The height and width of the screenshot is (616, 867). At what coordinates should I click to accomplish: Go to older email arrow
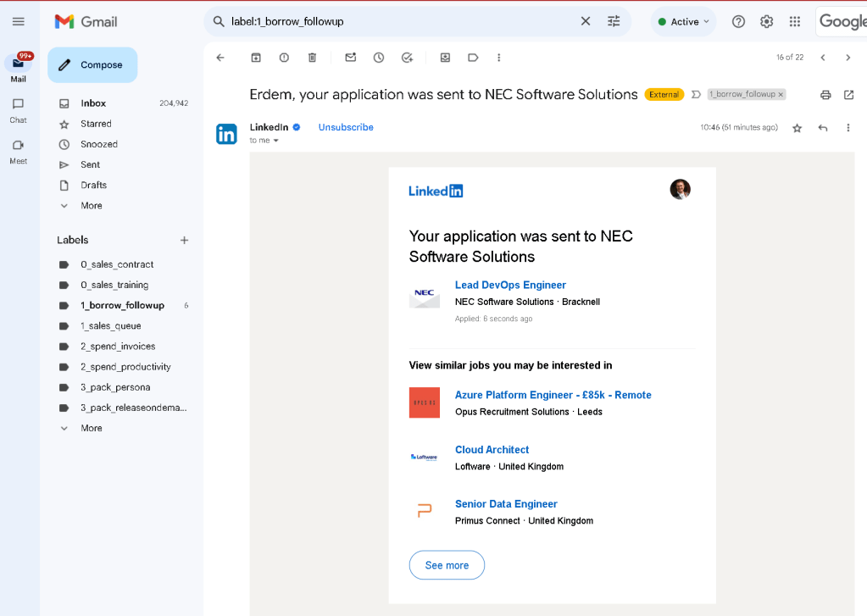(x=848, y=58)
